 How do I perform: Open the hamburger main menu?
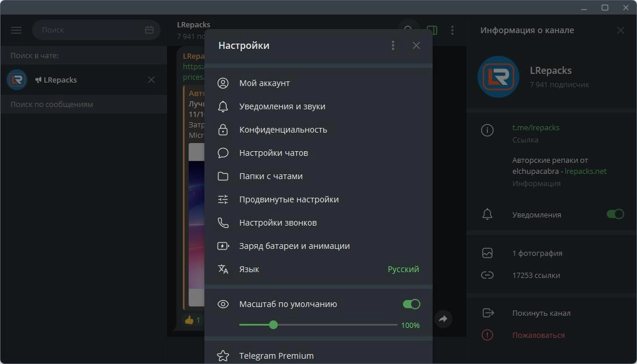(16, 30)
